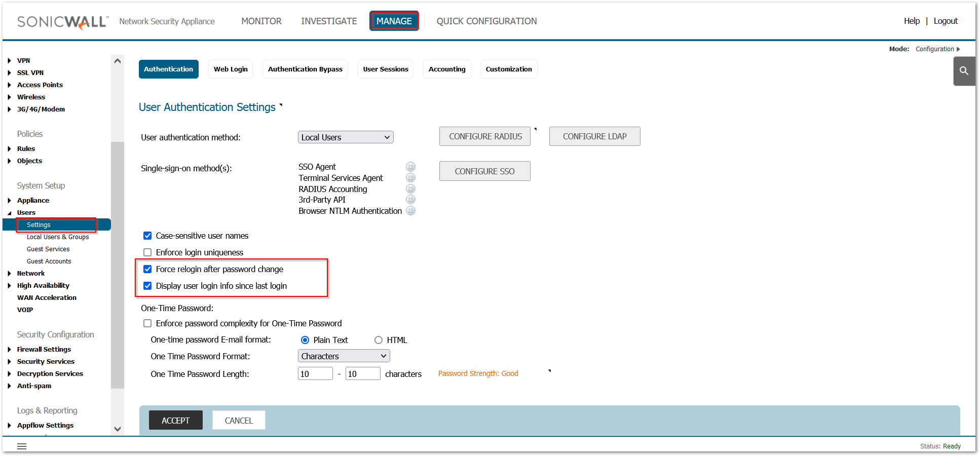This screenshot has height=456, width=980.
Task: Click the Browser NTLM Authentication status icon
Action: coord(411,211)
